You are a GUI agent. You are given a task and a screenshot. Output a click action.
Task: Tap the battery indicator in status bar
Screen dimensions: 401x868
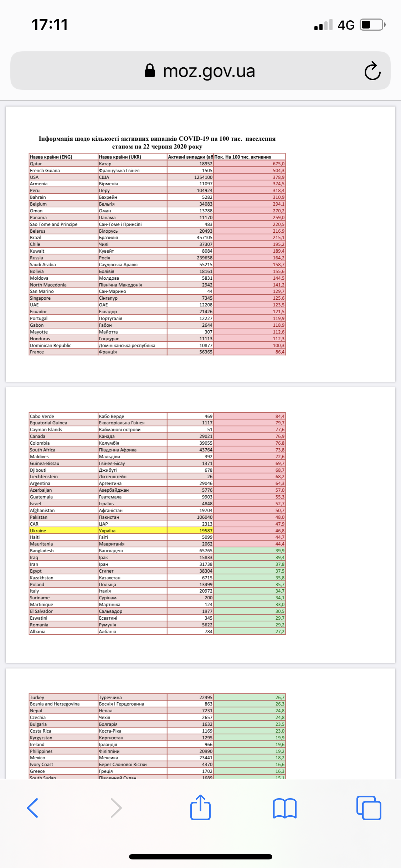[372, 25]
